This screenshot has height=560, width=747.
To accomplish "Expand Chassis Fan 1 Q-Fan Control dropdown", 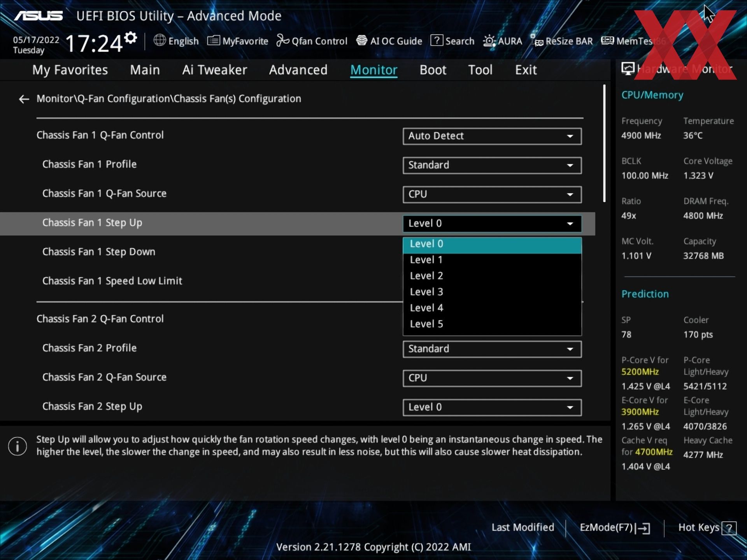I will point(492,136).
